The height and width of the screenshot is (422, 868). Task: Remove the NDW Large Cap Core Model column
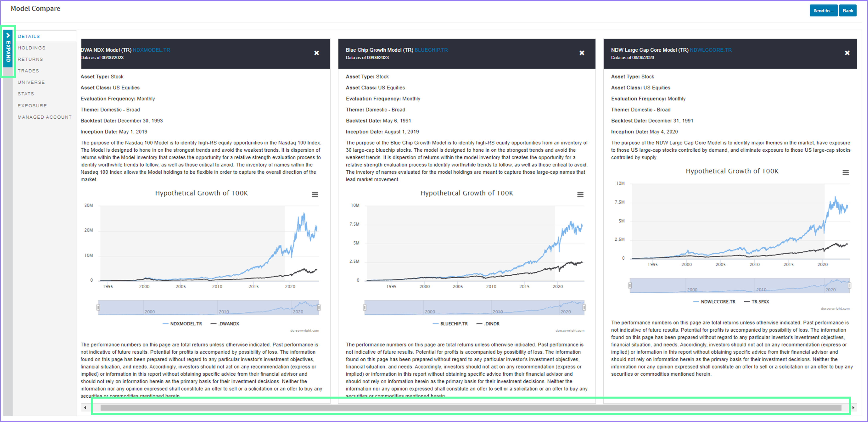point(847,53)
